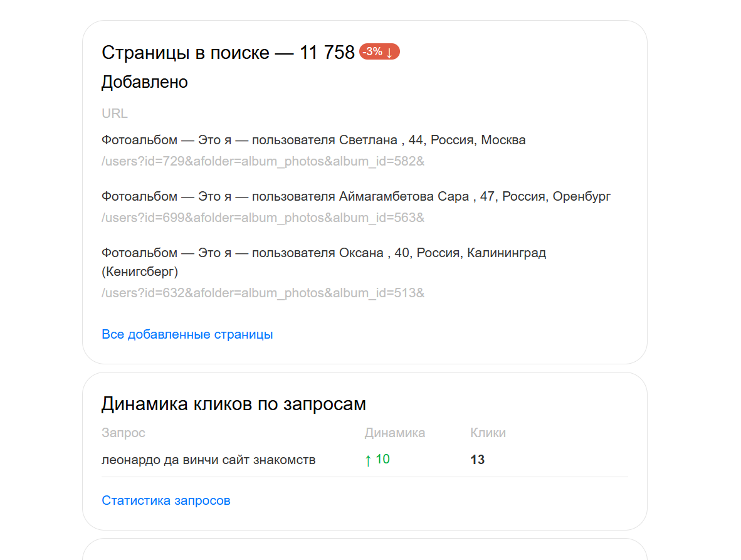The height and width of the screenshot is (560, 741).
Task: Select the 'леонардо да винчи сайт знакомств' query
Action: (208, 460)
